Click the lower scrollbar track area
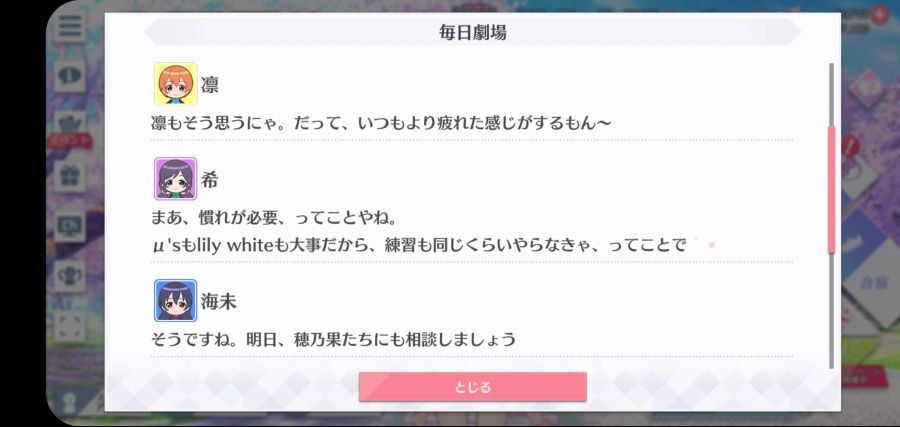Viewport: 900px width, 427px height. point(831,311)
